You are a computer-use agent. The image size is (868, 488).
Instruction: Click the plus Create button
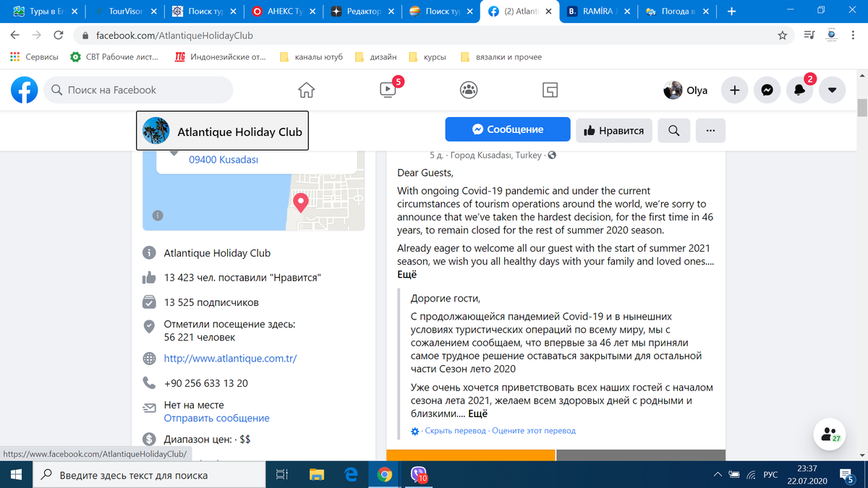tap(734, 90)
